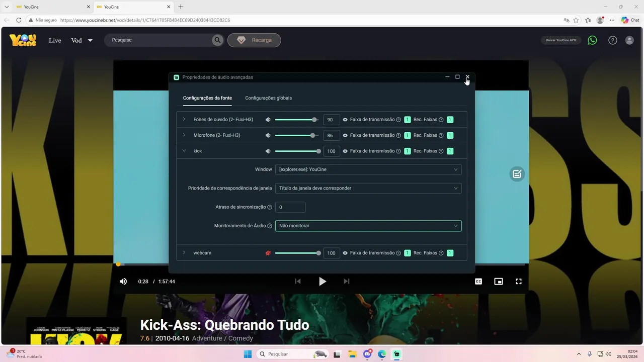Viewport: 644px width, 362px height.
Task: Go to the previous video
Action: [x=298, y=282]
